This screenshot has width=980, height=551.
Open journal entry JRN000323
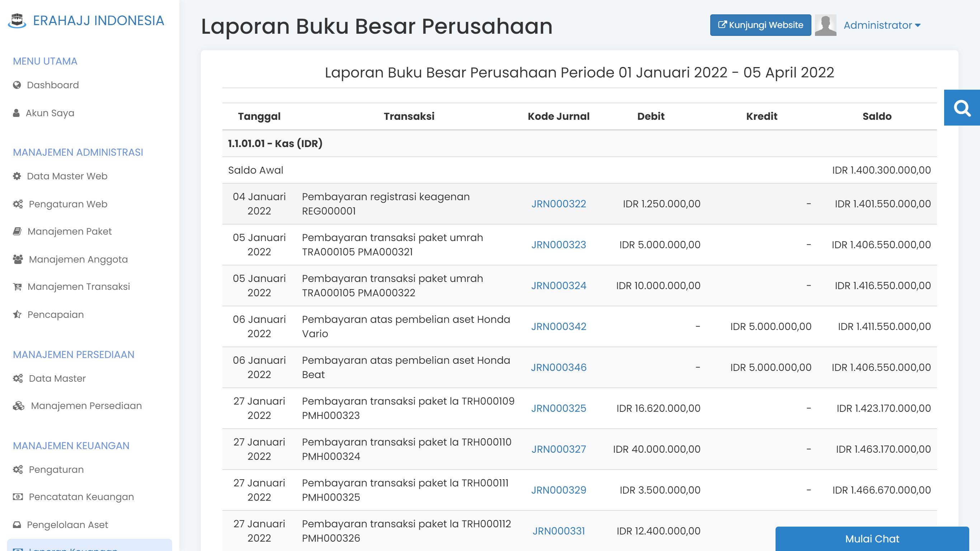(x=559, y=245)
